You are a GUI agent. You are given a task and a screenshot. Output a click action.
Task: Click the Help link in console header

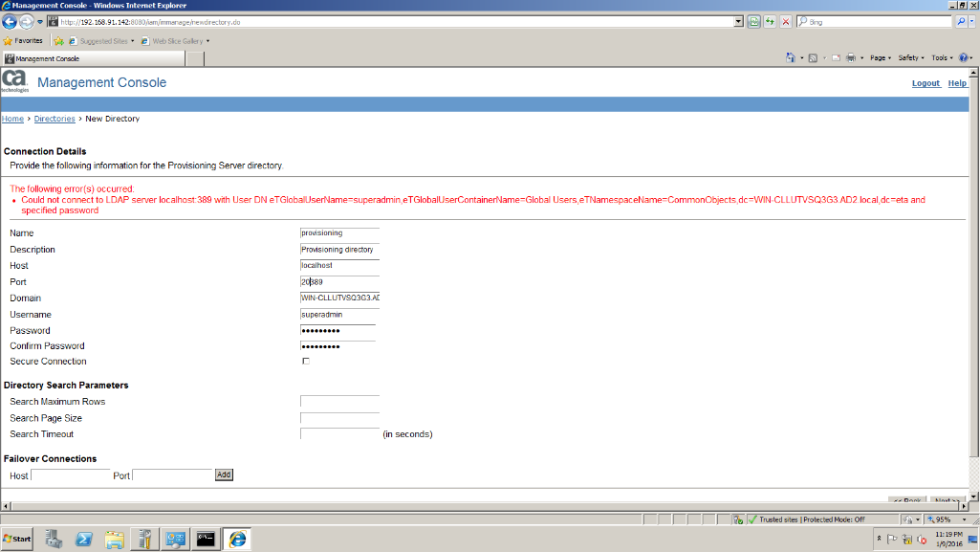(x=957, y=83)
